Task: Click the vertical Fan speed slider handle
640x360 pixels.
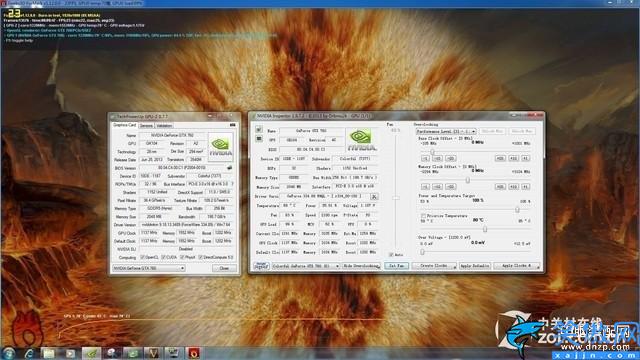Action: point(396,198)
